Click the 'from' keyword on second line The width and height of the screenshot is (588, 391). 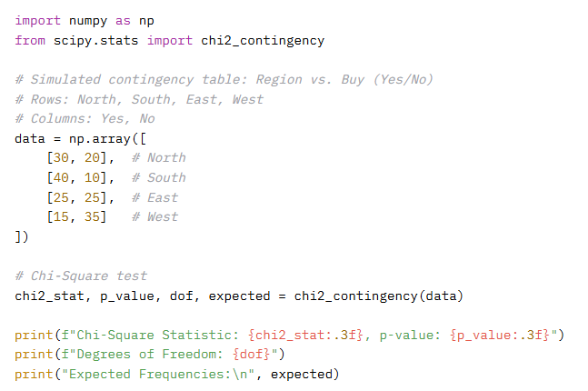coord(30,40)
